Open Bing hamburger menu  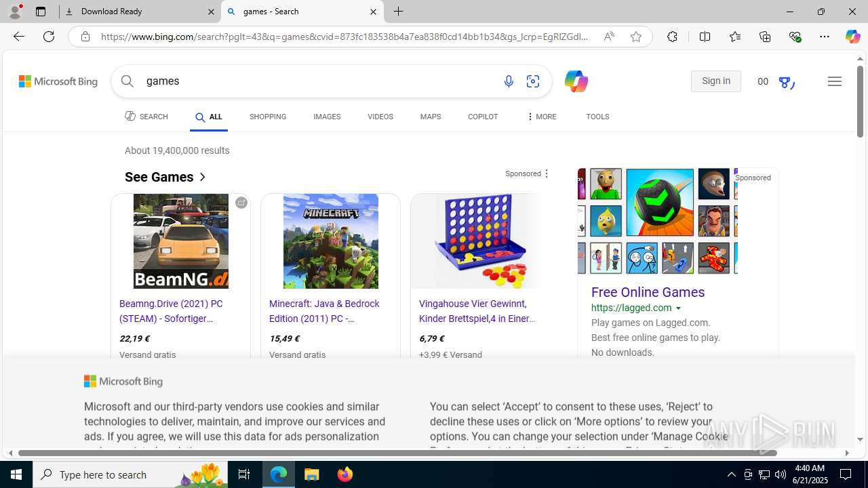[x=835, y=81]
